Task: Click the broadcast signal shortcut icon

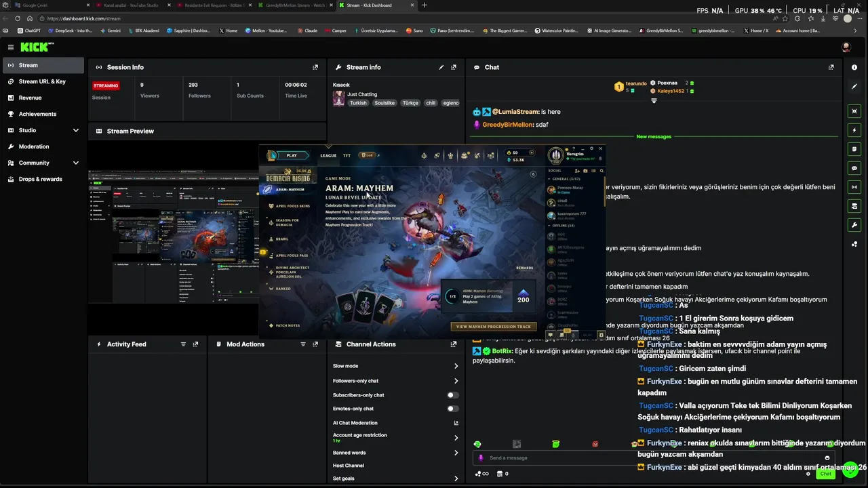Action: [854, 187]
